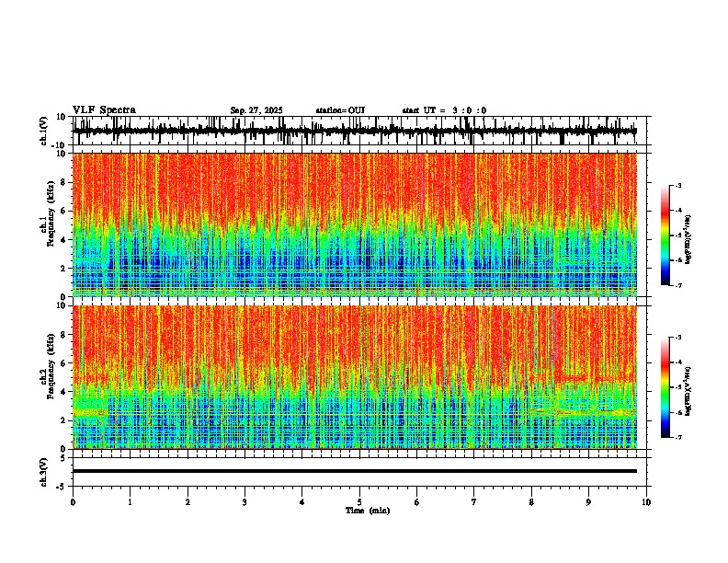Click the ch.1 spectrogram "6" kHz tick label

63,211
